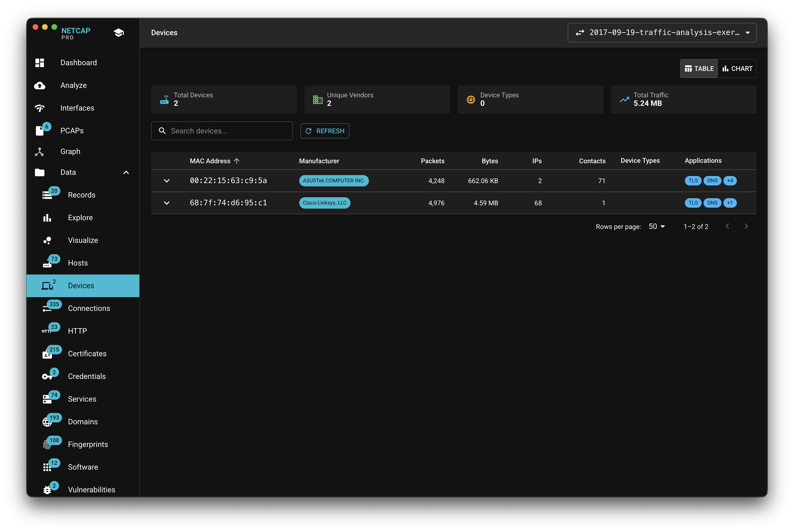Go to Interfaces page
Viewport: 794px width, 532px height.
83,108
